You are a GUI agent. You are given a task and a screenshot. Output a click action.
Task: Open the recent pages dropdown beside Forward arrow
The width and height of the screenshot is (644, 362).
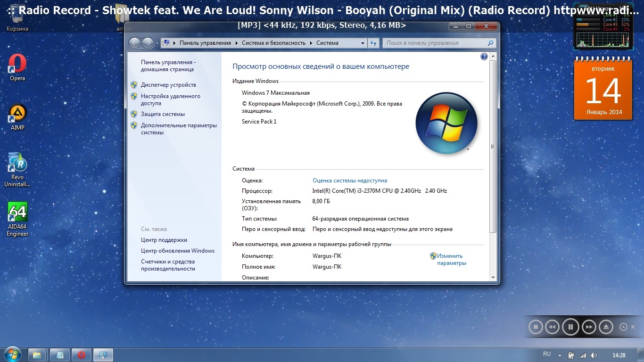[x=156, y=43]
